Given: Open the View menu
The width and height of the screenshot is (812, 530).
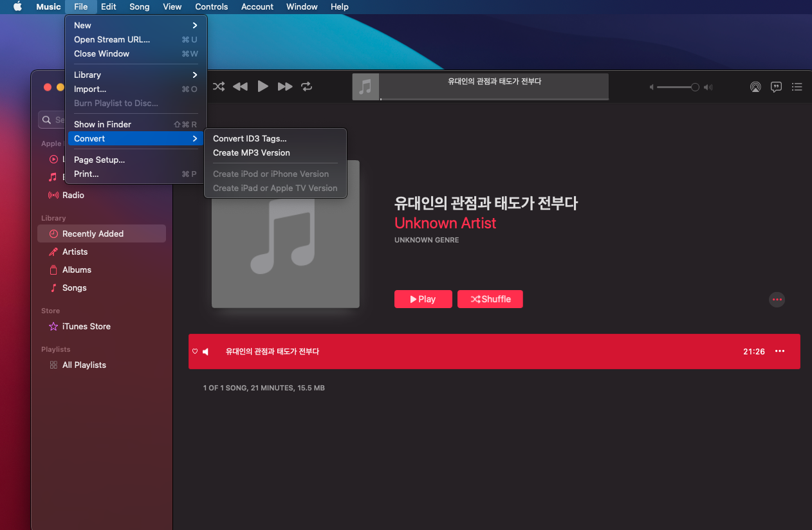Looking at the screenshot, I should (172, 6).
